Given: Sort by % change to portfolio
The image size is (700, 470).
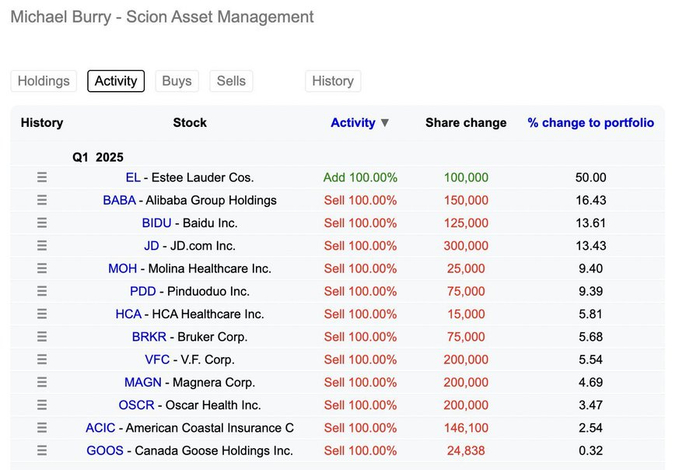Looking at the screenshot, I should (590, 123).
